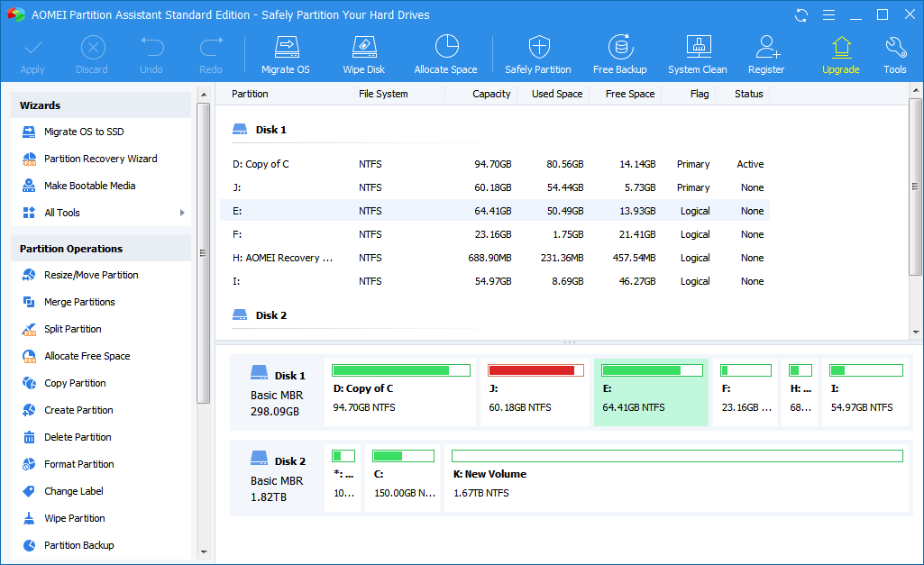The height and width of the screenshot is (565, 924).
Task: Select the Disk 1 header in list
Action: pos(260,130)
